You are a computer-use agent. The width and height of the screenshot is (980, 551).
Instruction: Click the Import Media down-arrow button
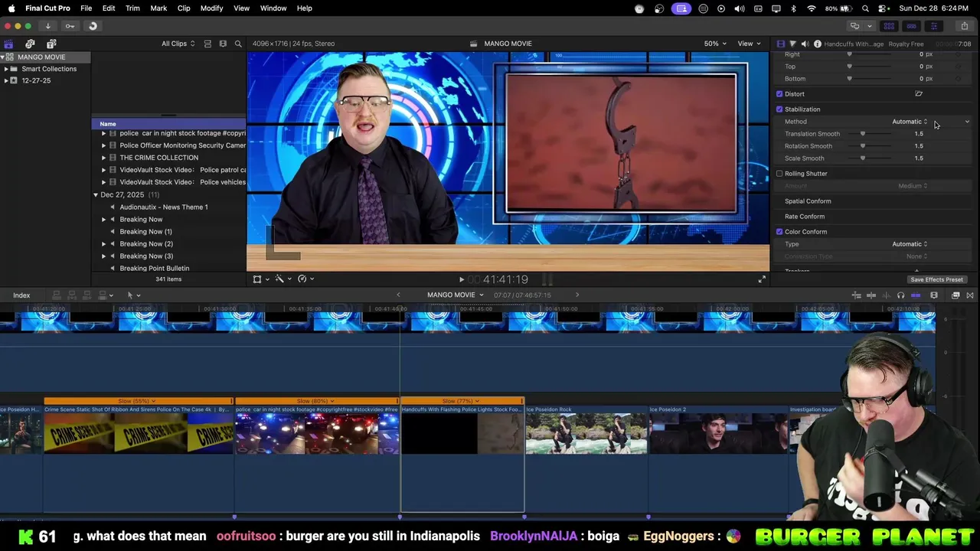[47, 26]
